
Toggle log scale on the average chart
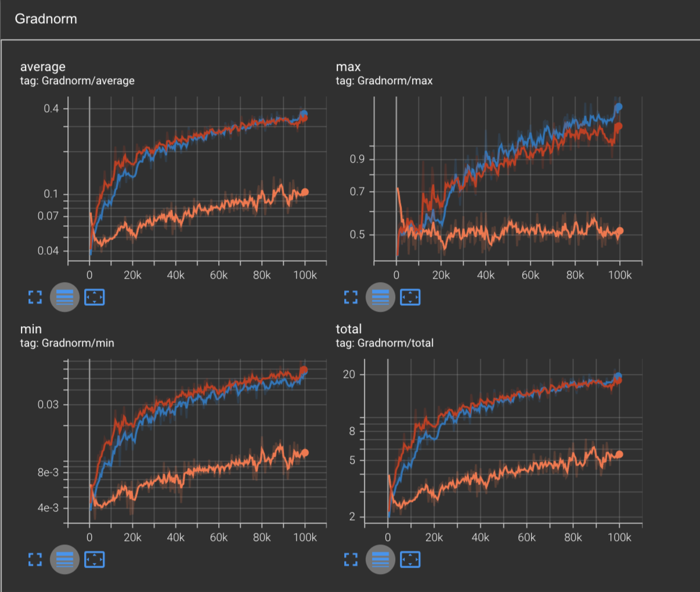point(64,297)
